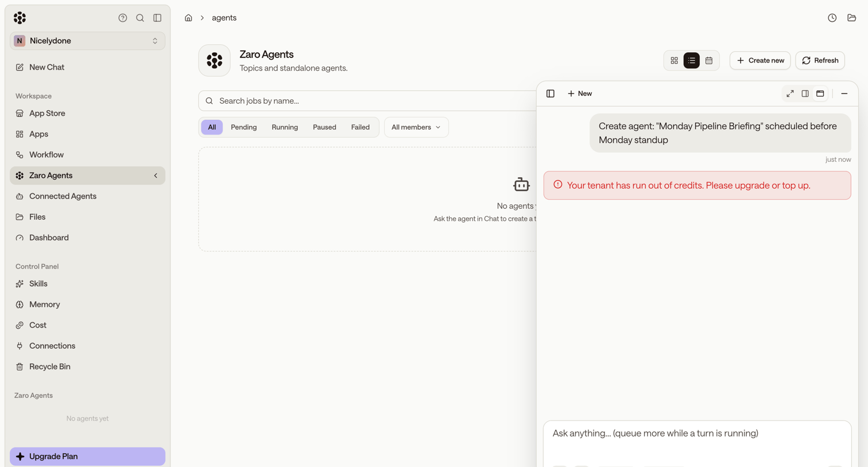Expand chat panel to fullscreen
The image size is (868, 467).
(790, 94)
